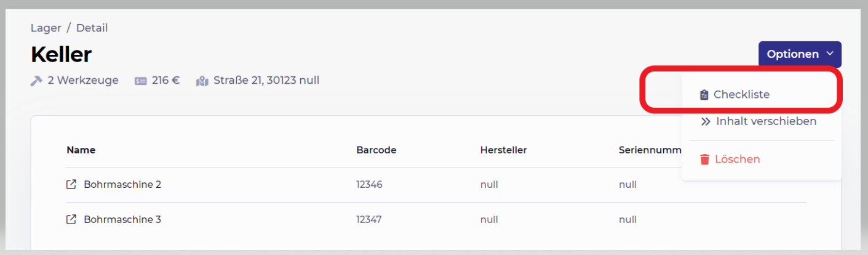Expand the Optionen dropdown button
The height and width of the screenshot is (255, 868).
[x=800, y=54]
